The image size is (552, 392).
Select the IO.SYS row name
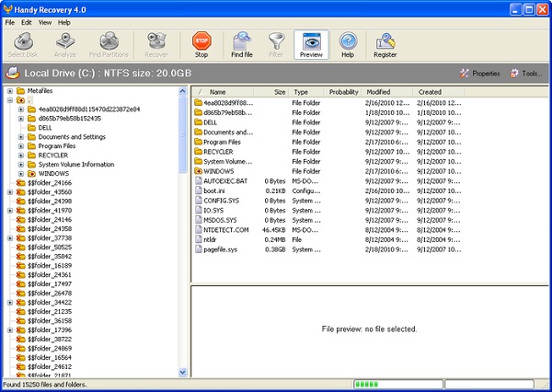(x=213, y=211)
